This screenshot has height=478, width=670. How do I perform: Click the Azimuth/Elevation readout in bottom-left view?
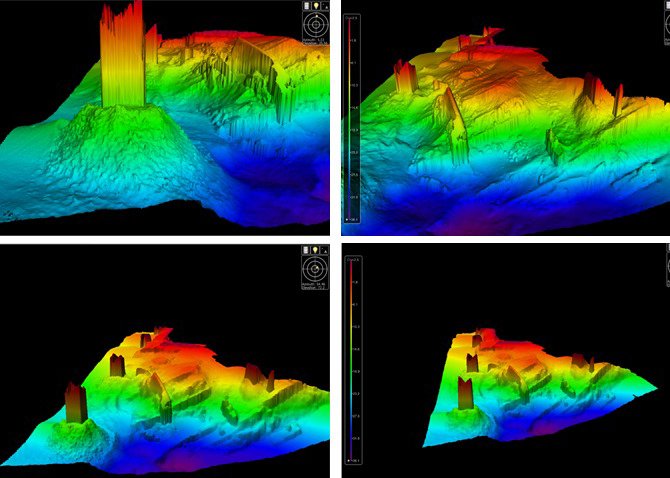(314, 285)
